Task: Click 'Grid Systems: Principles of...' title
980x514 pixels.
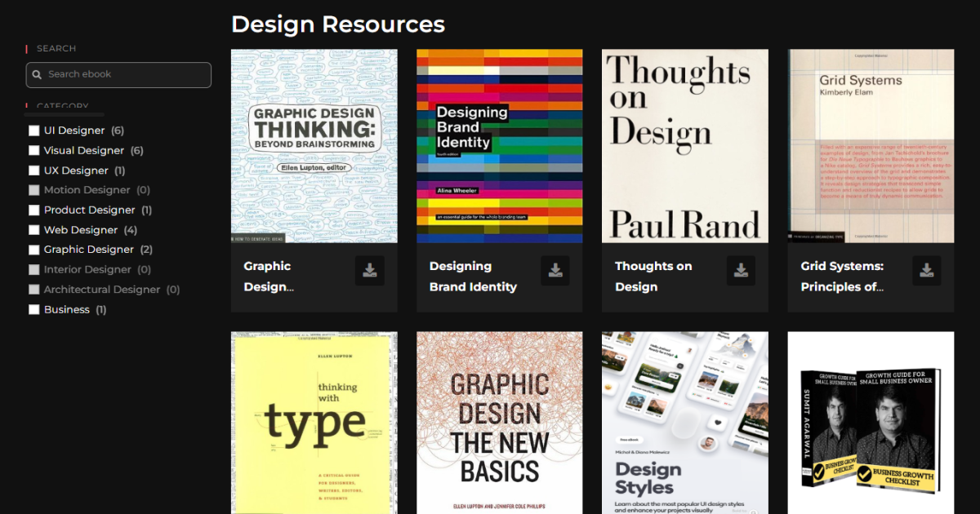Action: 842,277
